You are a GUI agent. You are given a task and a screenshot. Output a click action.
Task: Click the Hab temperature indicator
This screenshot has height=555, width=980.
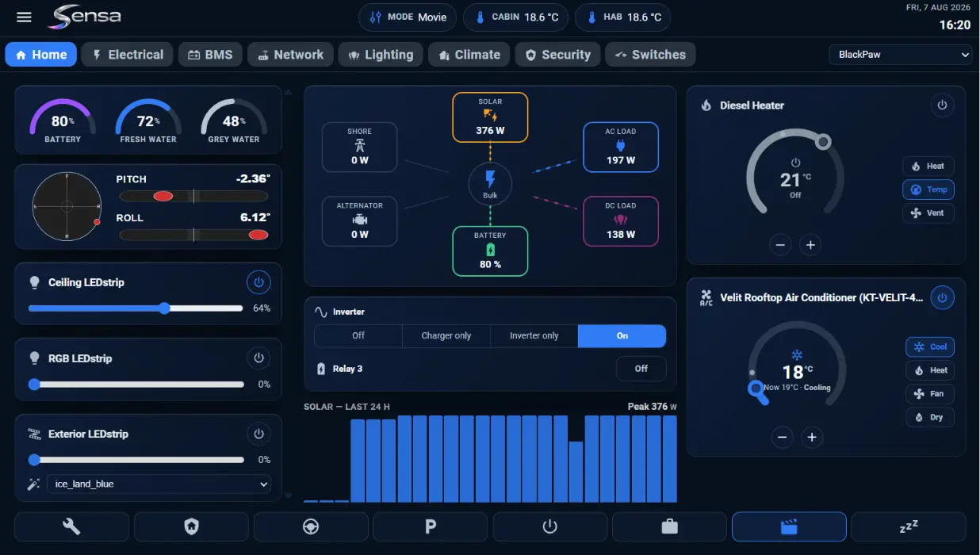click(623, 17)
